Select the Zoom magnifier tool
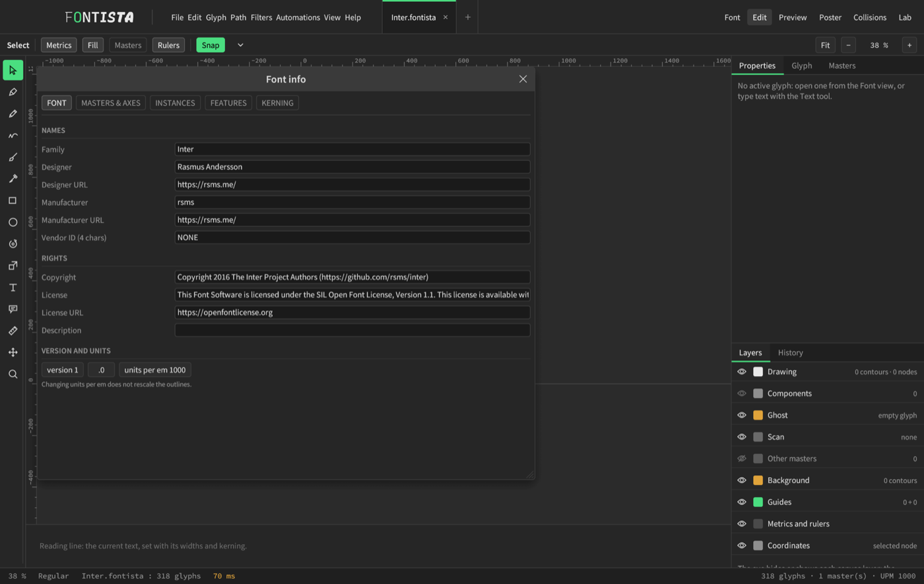The width and height of the screenshot is (924, 584). [x=13, y=374]
